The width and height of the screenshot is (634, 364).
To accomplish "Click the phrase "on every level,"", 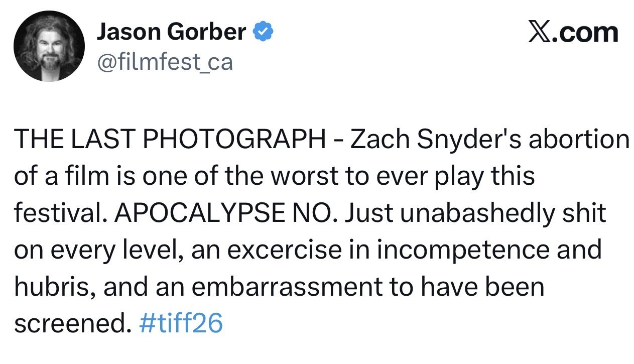I will point(94,251).
